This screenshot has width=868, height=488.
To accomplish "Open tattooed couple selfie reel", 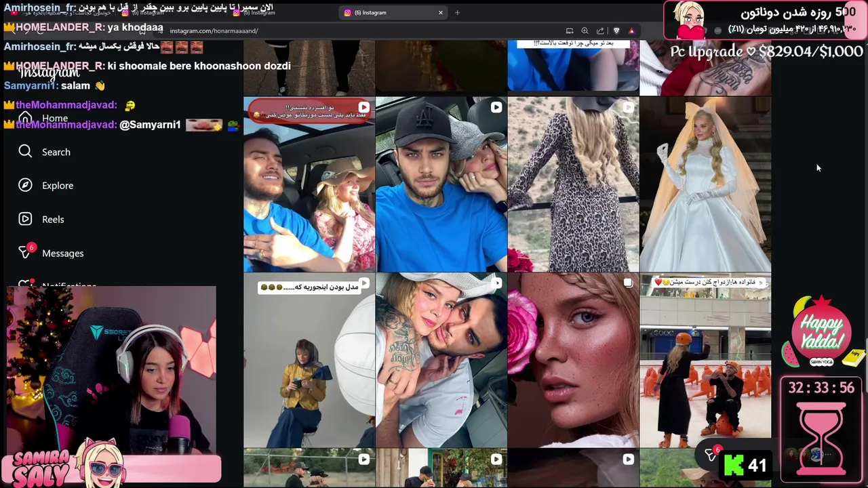I will coord(441,361).
